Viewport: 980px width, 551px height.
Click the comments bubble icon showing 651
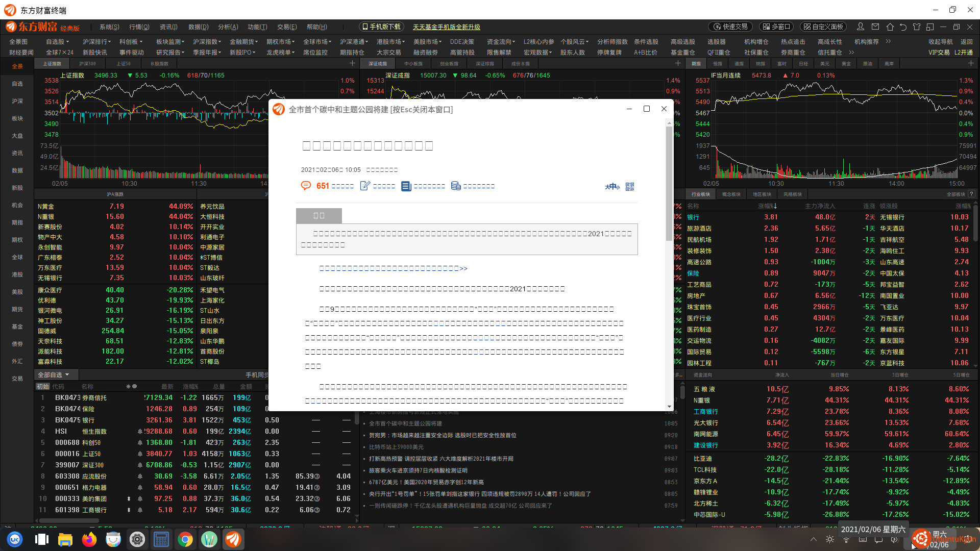[306, 186]
